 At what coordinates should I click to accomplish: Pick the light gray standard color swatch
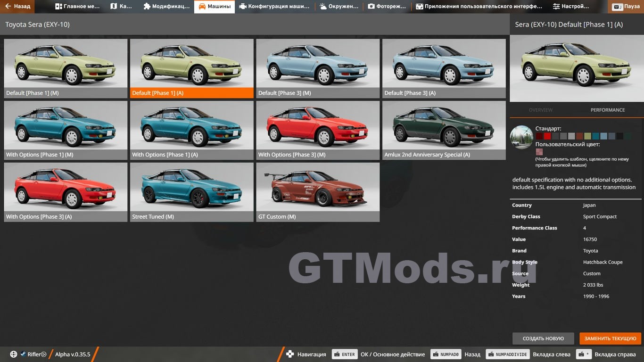[571, 136]
